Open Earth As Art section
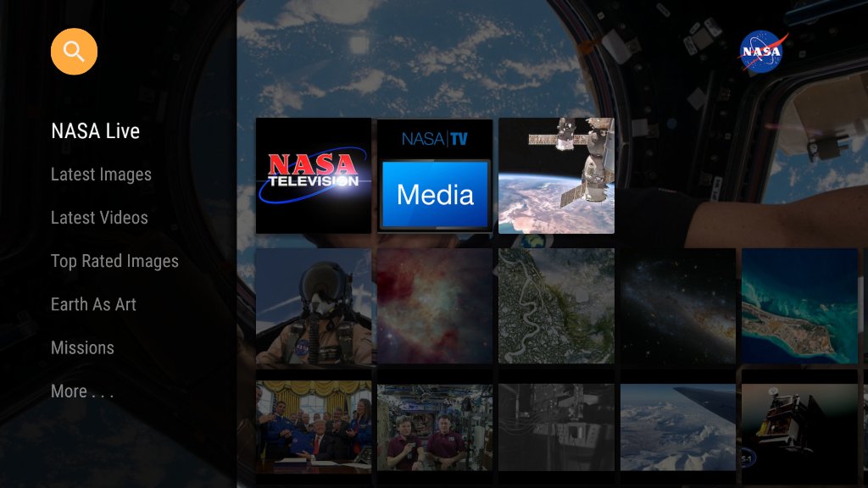Viewport: 868px width, 488px height. (x=93, y=304)
